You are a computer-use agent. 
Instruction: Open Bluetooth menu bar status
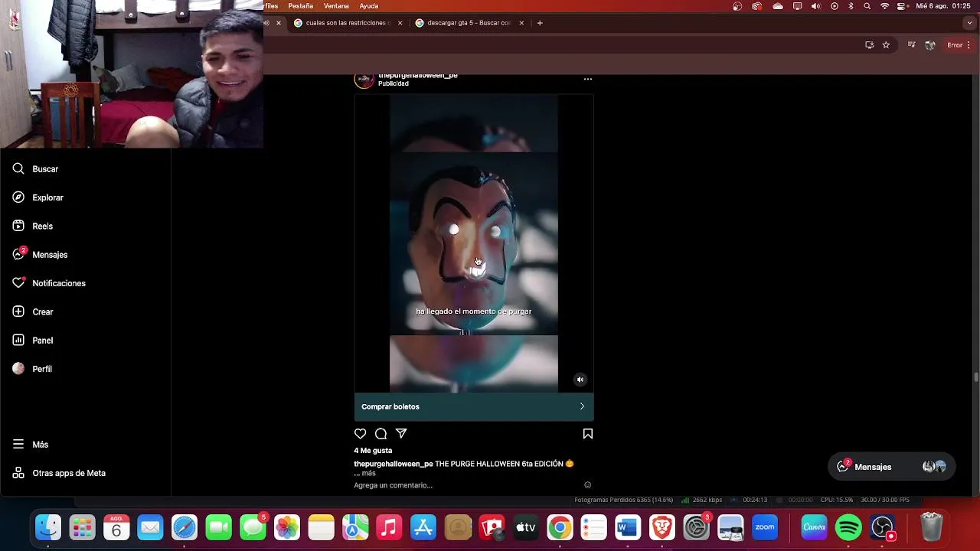(851, 6)
